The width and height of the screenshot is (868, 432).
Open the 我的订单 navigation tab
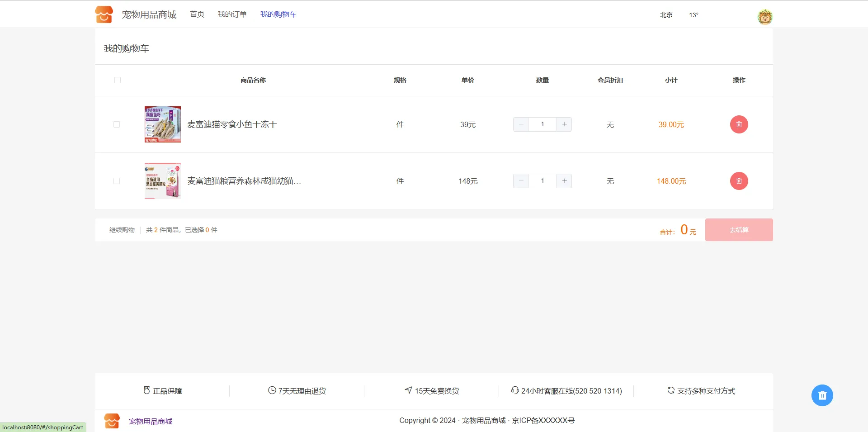pos(232,14)
